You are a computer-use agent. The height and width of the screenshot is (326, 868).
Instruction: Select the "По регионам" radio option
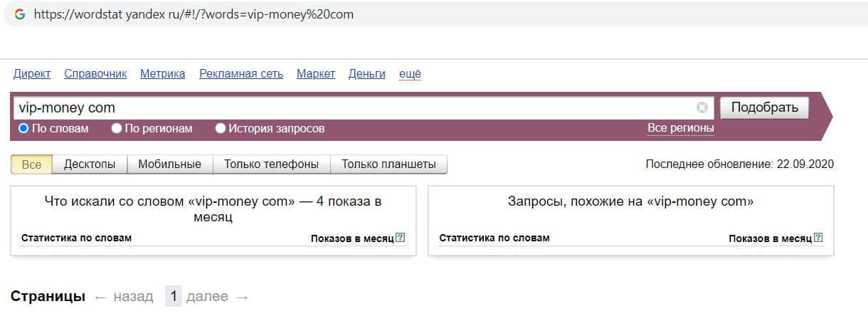click(117, 129)
